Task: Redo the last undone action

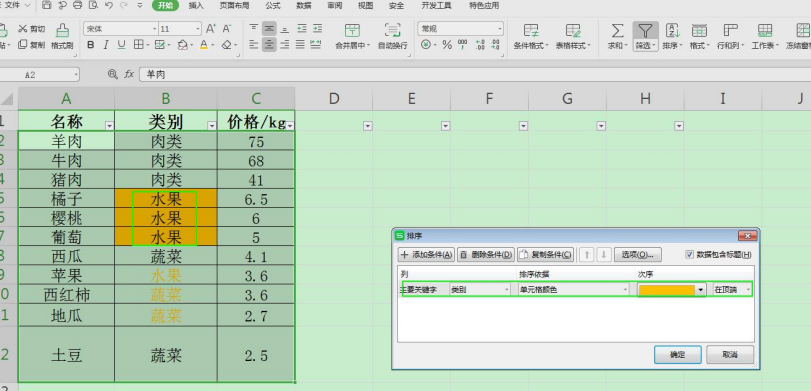Action: (124, 6)
